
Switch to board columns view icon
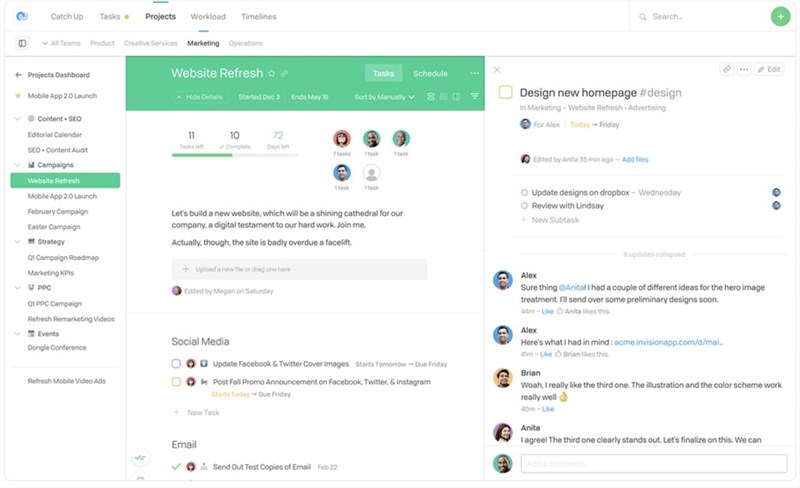click(443, 96)
